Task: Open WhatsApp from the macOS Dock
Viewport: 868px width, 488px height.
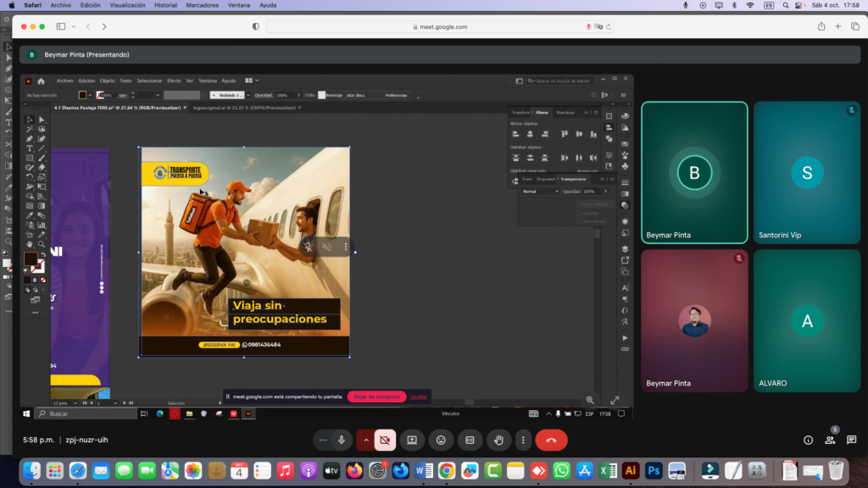Action: (561, 471)
